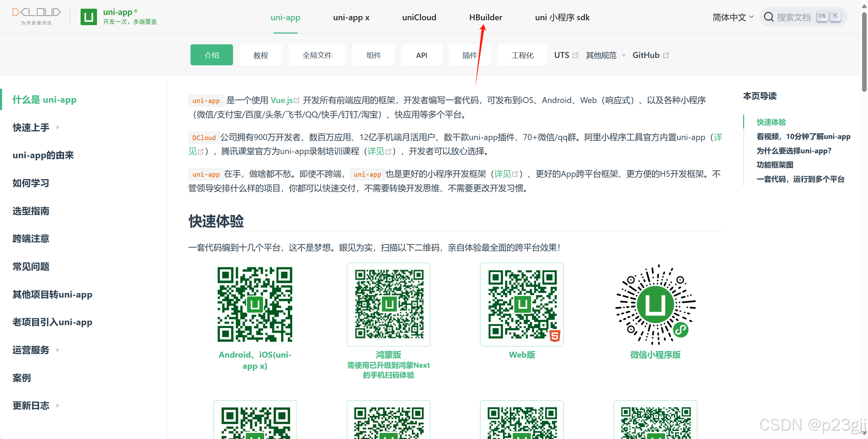Select the API section tab
868x439 pixels.
click(421, 55)
